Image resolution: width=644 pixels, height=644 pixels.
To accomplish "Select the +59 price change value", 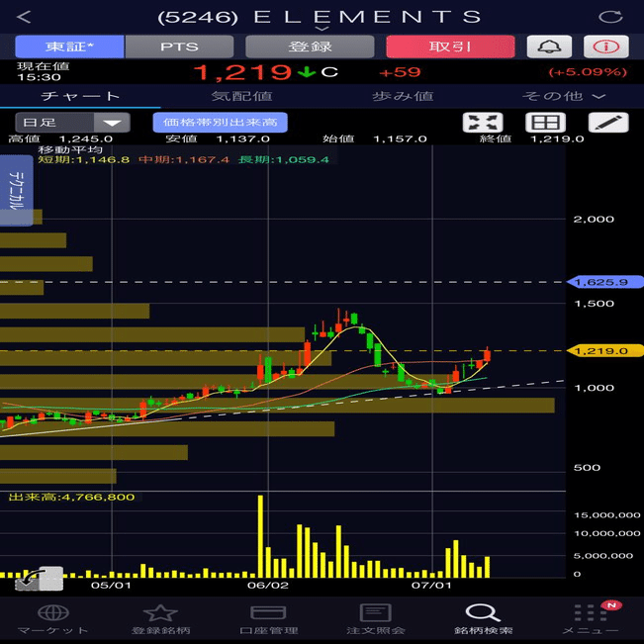I will click(x=400, y=72).
